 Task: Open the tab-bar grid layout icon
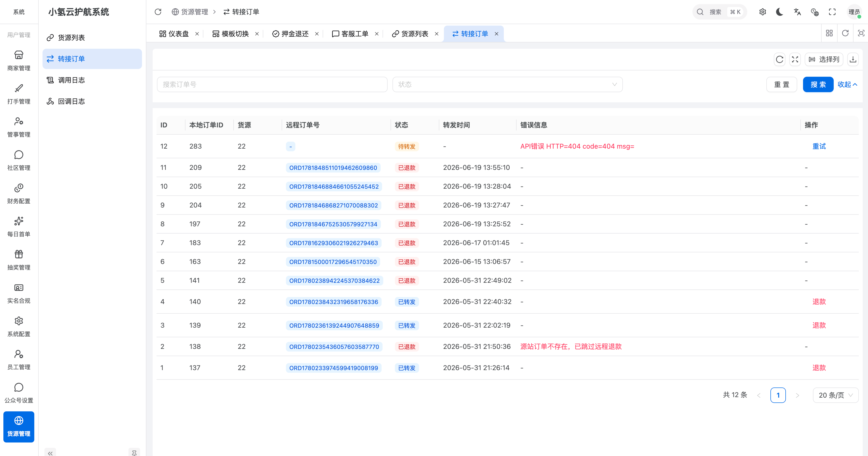829,33
